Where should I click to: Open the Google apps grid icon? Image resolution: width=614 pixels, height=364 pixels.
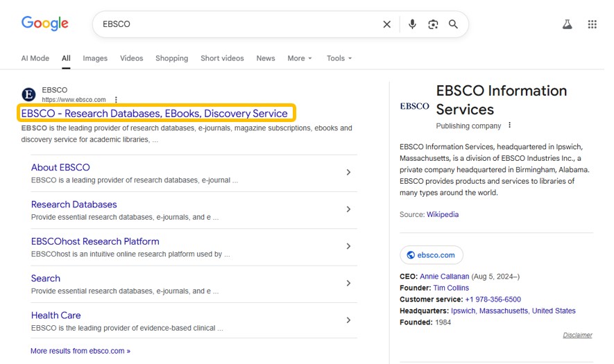[592, 24]
